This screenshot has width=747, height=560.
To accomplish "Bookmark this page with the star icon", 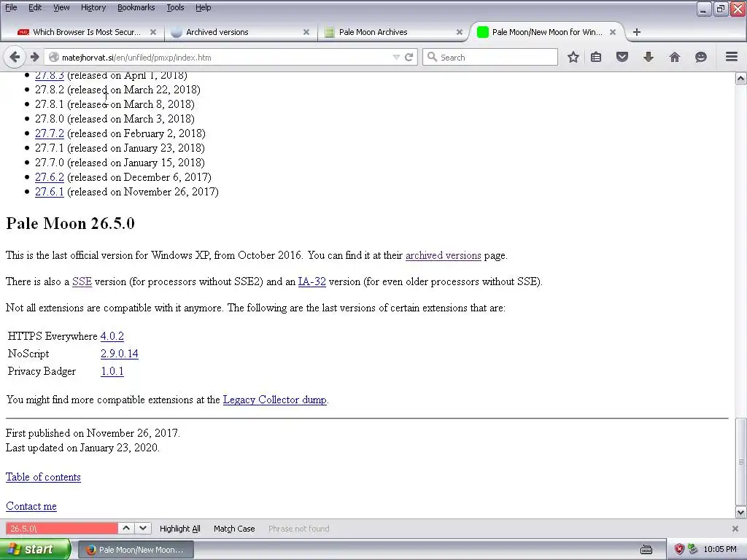I will click(x=573, y=57).
